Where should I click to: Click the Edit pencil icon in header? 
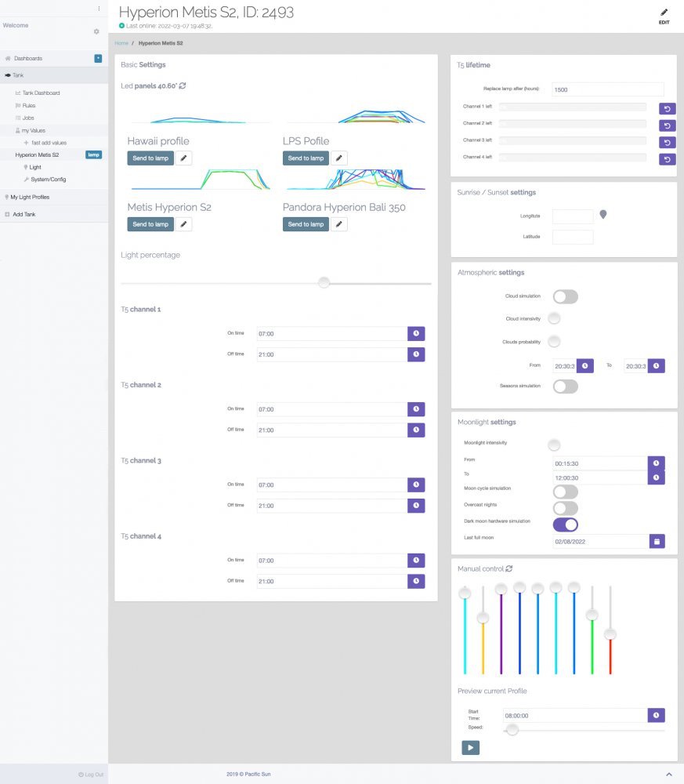664,13
